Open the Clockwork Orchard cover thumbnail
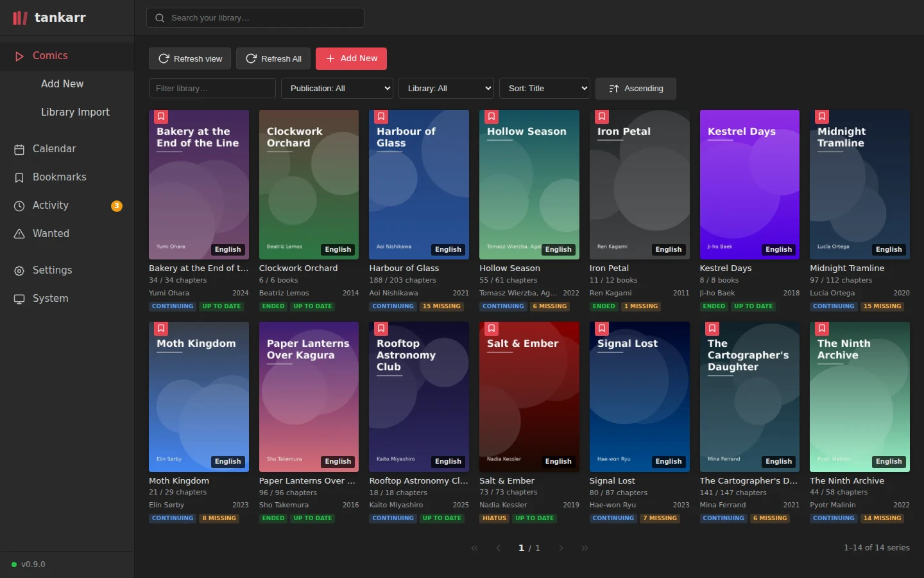The width and height of the screenshot is (924, 578). (x=309, y=184)
